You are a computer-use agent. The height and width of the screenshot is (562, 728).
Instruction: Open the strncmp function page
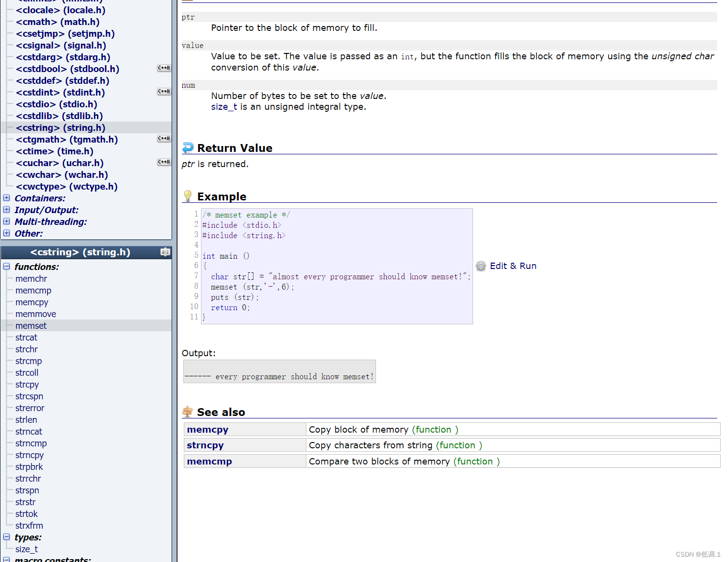[x=31, y=443]
